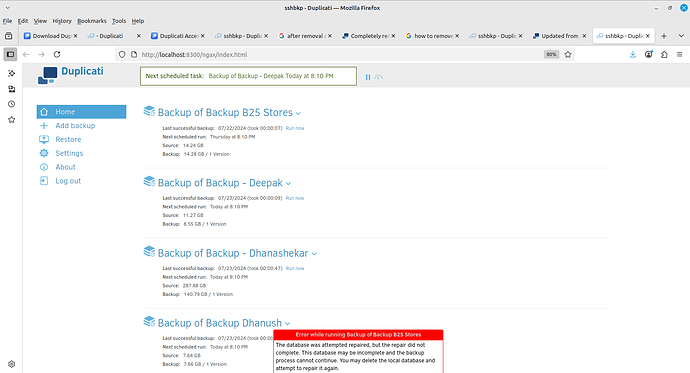
Task: Open Settings with the gear sidebar item
Action: pyautogui.click(x=69, y=153)
